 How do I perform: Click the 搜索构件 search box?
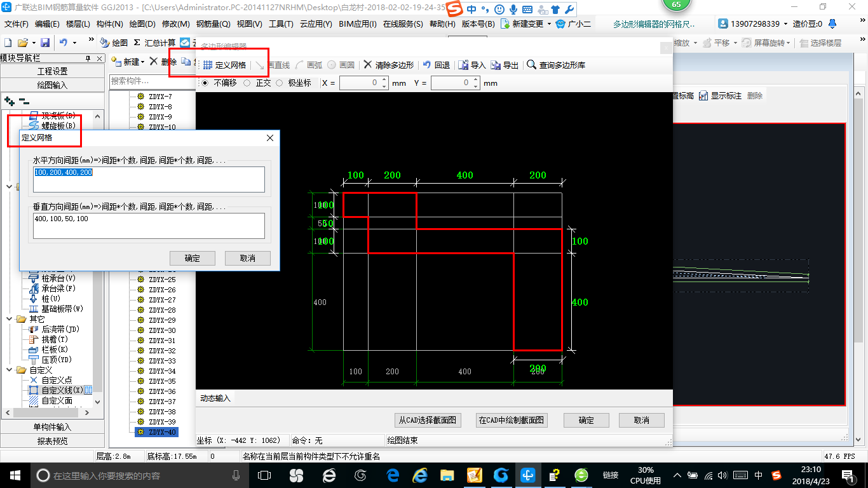coord(151,81)
